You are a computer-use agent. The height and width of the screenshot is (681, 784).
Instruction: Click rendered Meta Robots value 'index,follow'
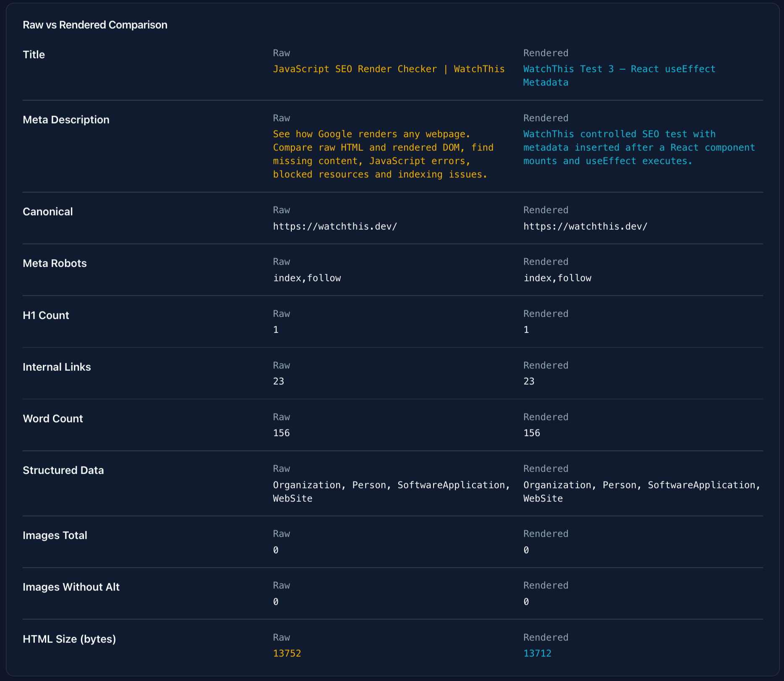click(557, 278)
